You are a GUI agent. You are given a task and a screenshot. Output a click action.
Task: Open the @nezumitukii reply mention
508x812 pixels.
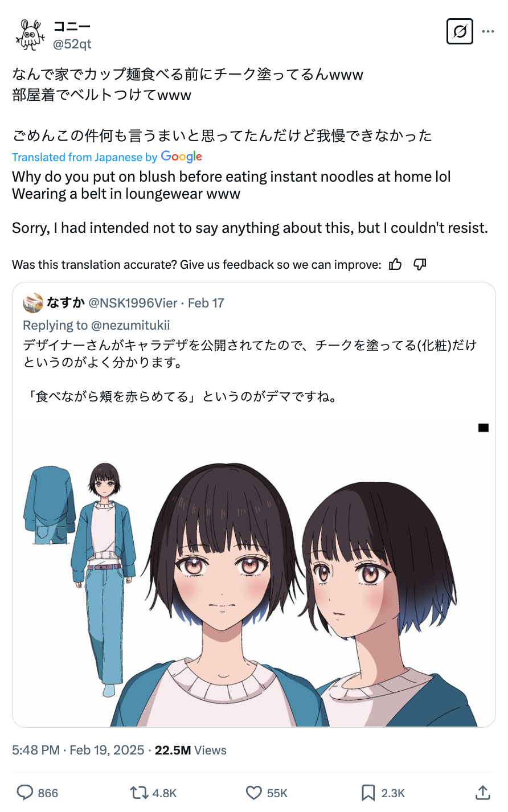click(x=130, y=325)
